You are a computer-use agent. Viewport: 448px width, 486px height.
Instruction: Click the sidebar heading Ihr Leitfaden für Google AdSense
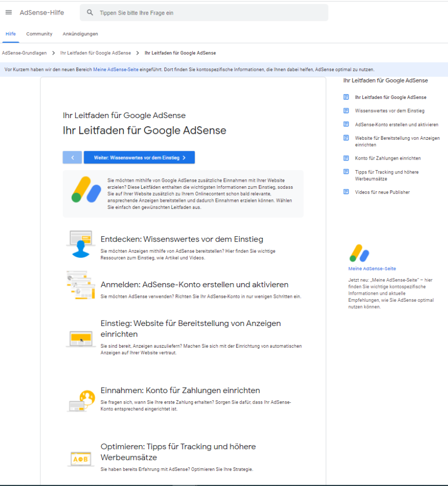385,80
